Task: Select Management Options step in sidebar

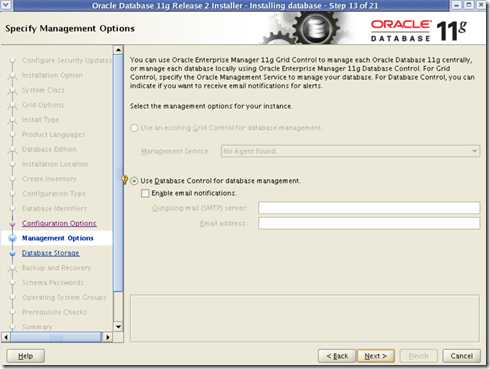Action: (58, 238)
